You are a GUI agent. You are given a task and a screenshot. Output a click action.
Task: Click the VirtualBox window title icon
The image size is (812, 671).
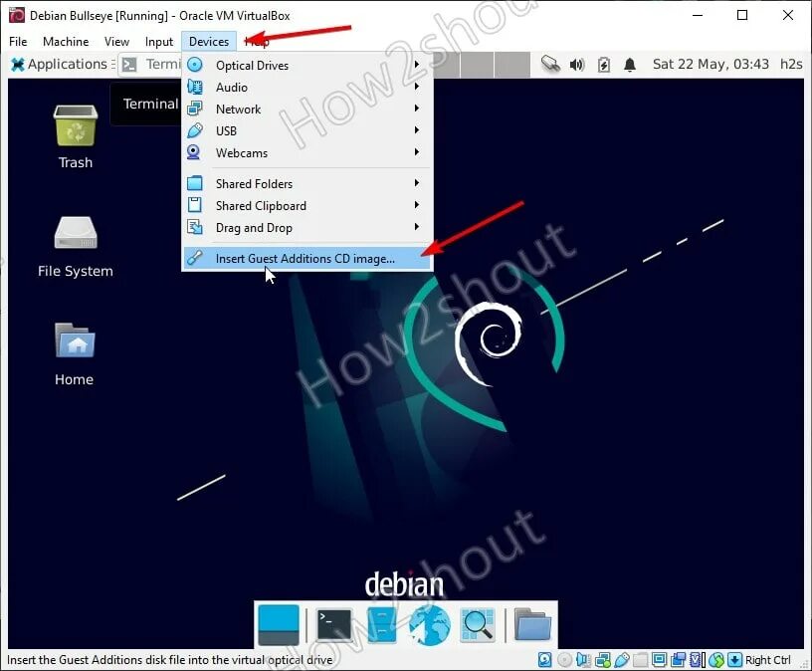click(x=17, y=15)
